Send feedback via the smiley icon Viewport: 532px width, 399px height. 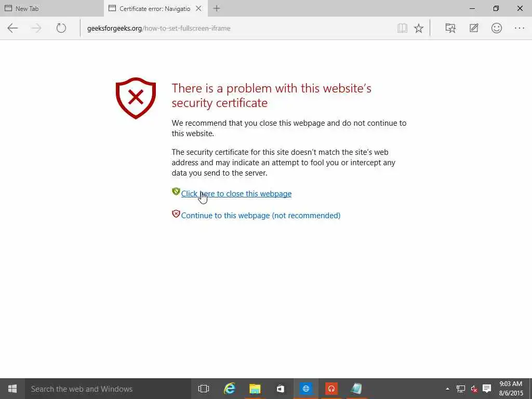click(x=496, y=28)
